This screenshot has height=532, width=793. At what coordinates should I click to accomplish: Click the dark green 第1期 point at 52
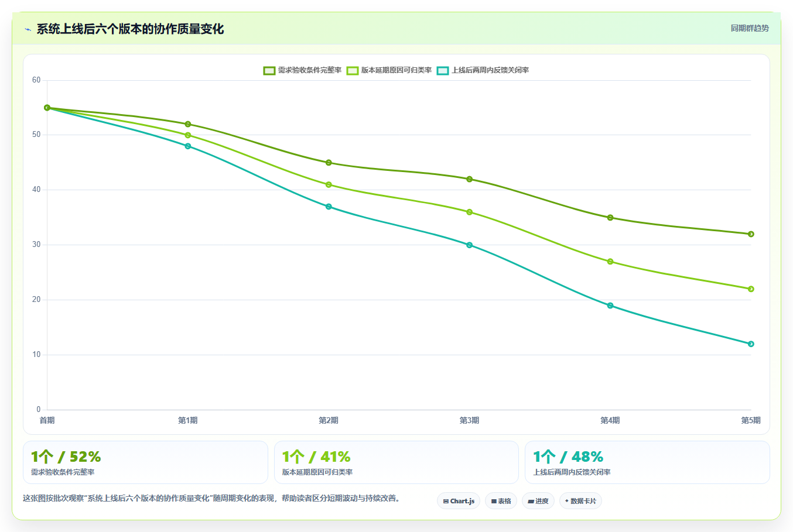click(x=188, y=124)
